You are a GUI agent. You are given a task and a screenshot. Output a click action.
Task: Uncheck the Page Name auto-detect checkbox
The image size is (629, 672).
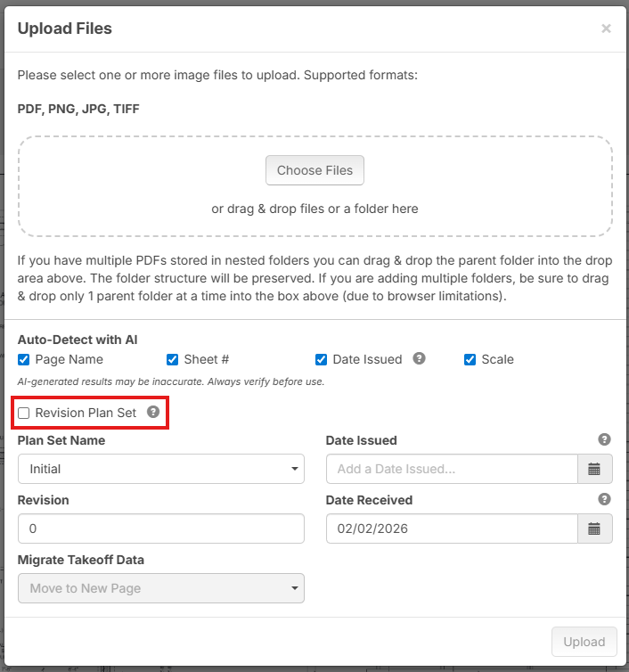point(24,360)
